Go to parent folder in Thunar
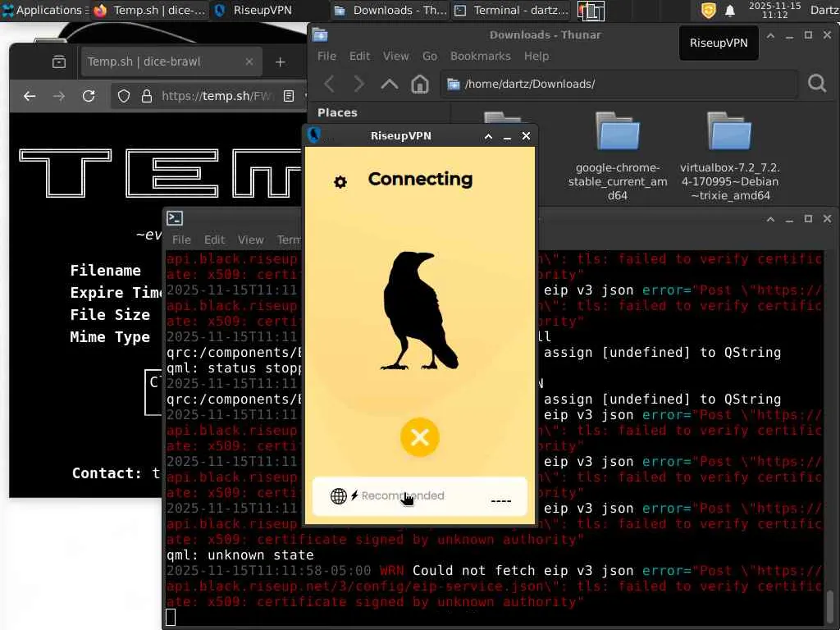 coord(390,84)
